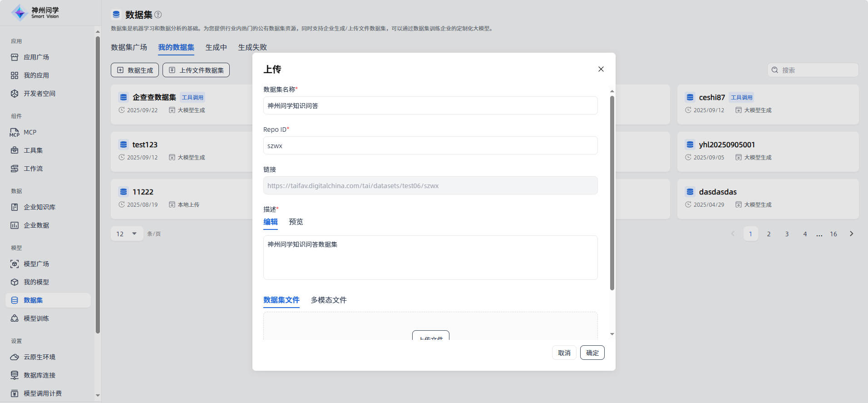Image resolution: width=868 pixels, height=403 pixels.
Task: Click the 云原生环境 cloud icon
Action: [15, 357]
